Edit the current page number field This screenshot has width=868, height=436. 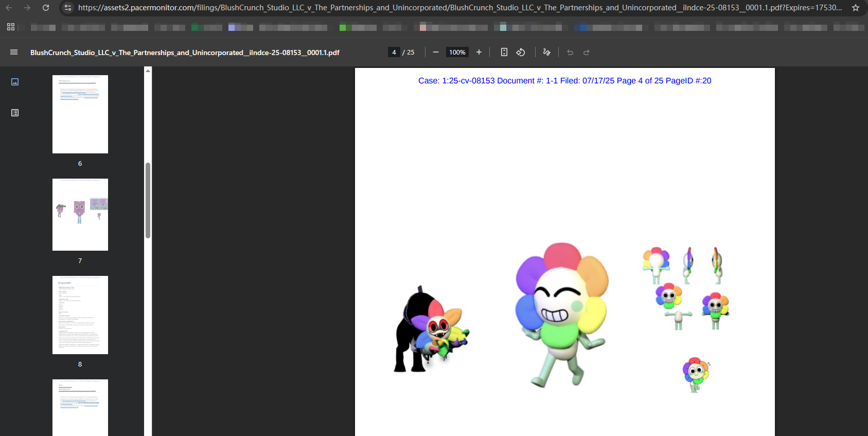394,52
